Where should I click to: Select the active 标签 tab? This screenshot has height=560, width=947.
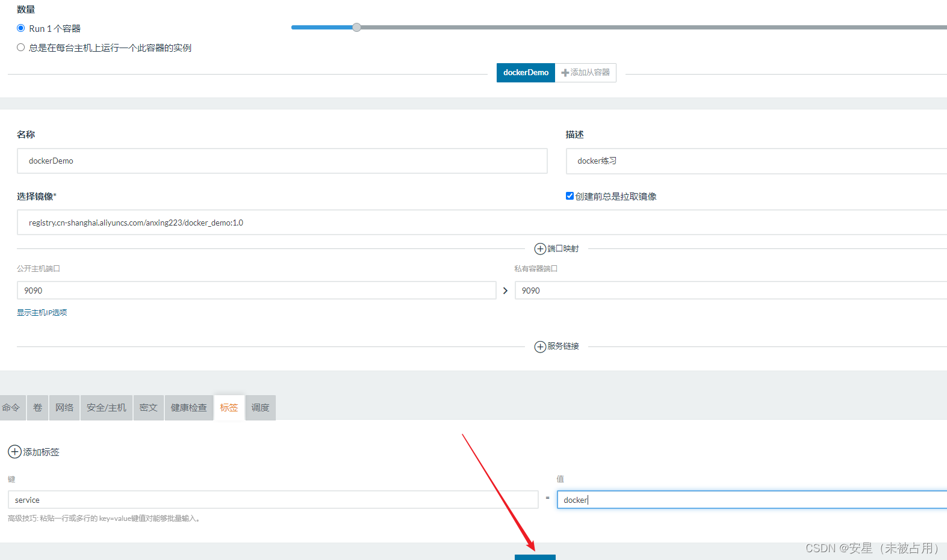click(229, 408)
